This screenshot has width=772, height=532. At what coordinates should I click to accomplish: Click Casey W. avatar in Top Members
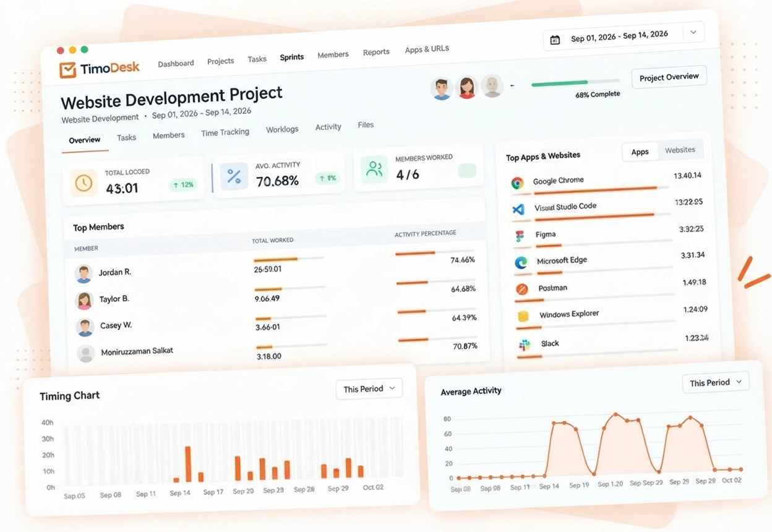pyautogui.click(x=85, y=327)
